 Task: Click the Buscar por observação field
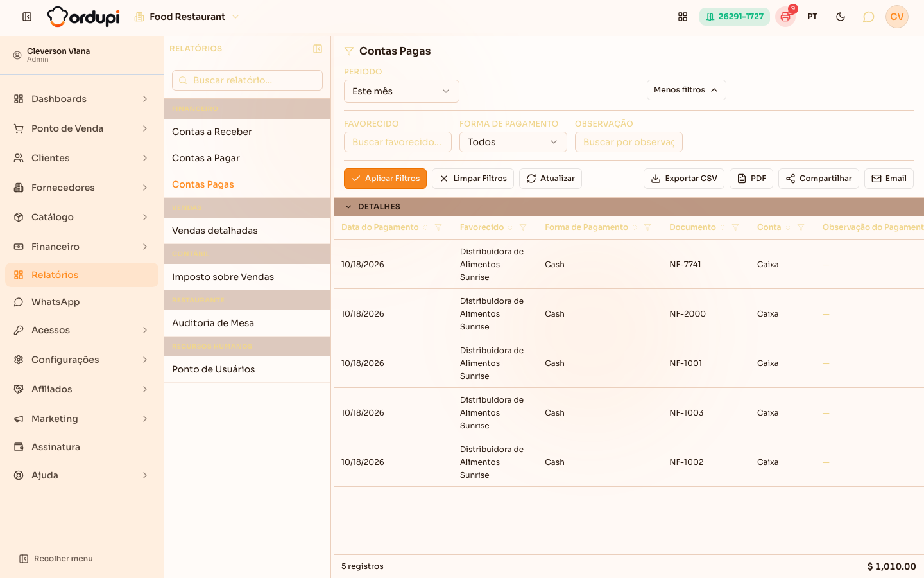tap(629, 142)
